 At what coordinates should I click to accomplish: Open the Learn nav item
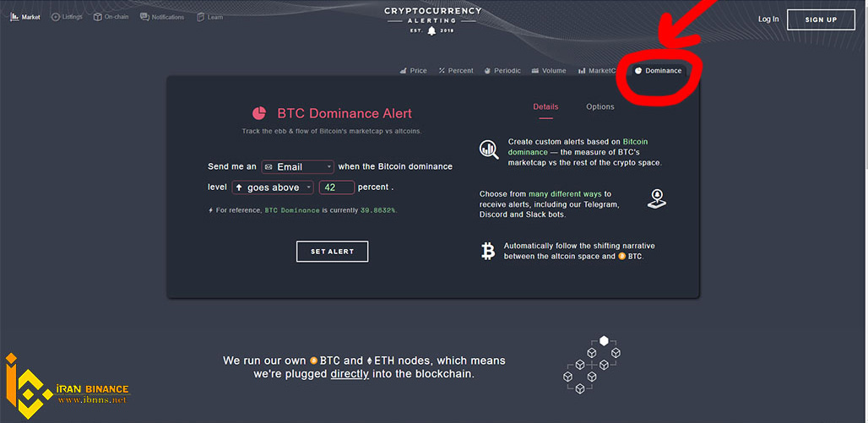tap(209, 17)
